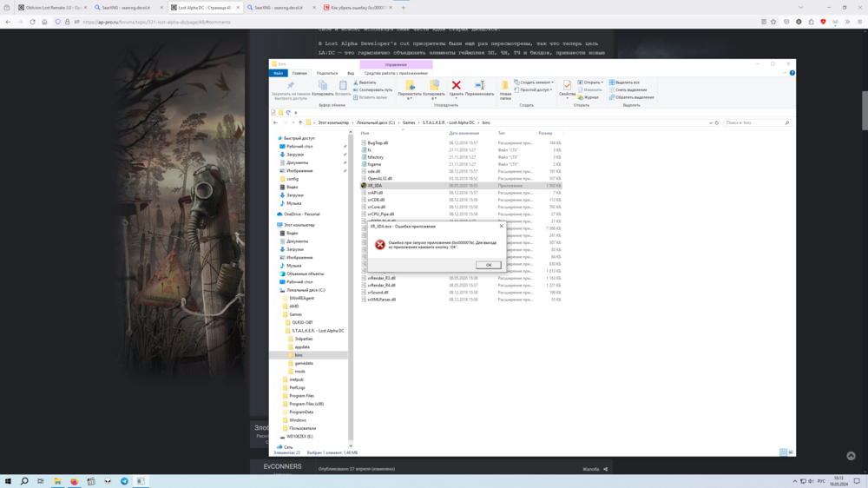The image size is (868, 488).
Task: Open the 'Простой доступ' dropdown
Action: 533,89
